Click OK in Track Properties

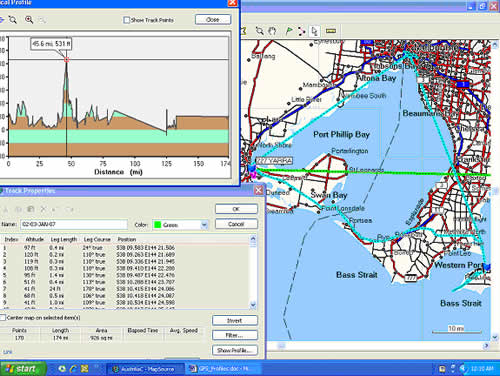point(236,209)
